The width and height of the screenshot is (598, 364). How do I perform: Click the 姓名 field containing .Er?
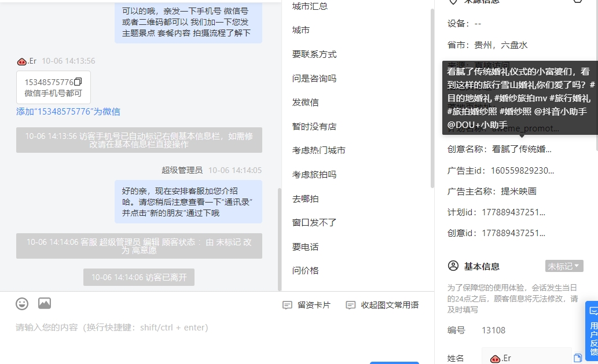tap(526, 358)
